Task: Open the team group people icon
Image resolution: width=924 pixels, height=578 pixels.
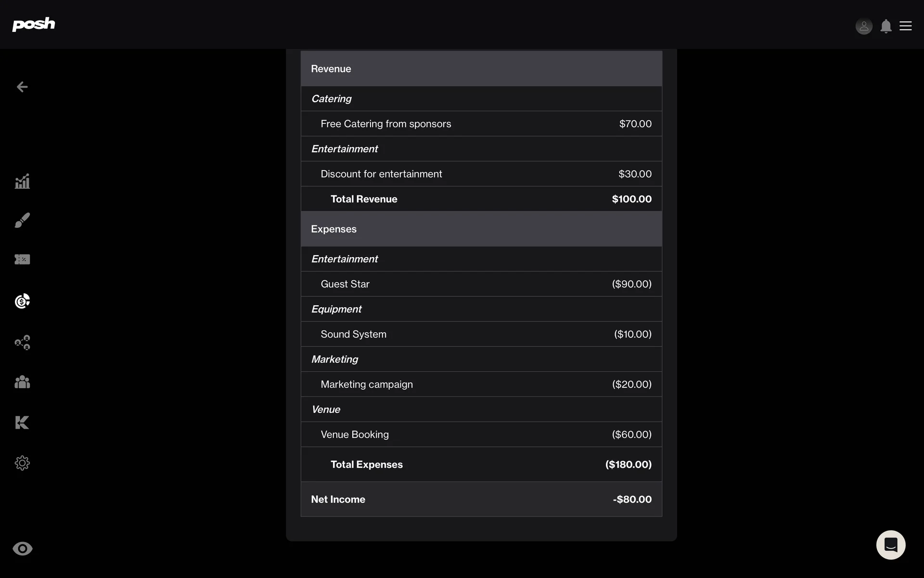Action: click(x=22, y=382)
